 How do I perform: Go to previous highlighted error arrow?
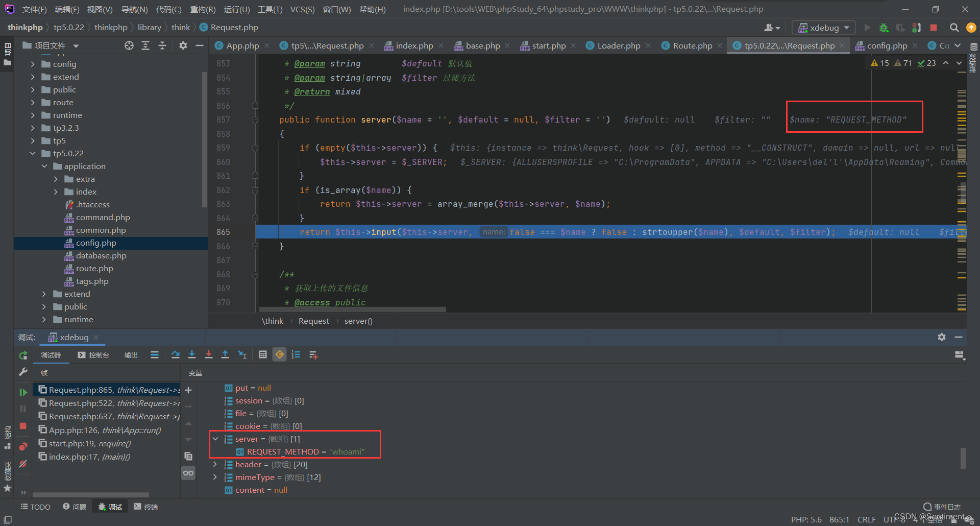(x=946, y=63)
